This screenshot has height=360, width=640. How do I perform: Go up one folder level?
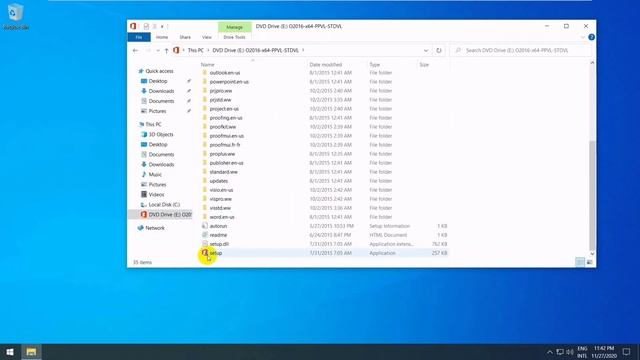coord(167,51)
